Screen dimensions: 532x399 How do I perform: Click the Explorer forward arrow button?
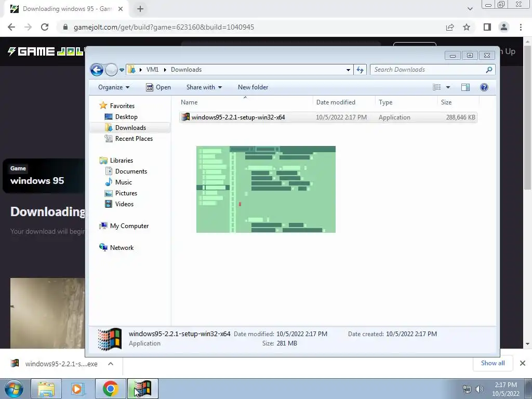111,70
